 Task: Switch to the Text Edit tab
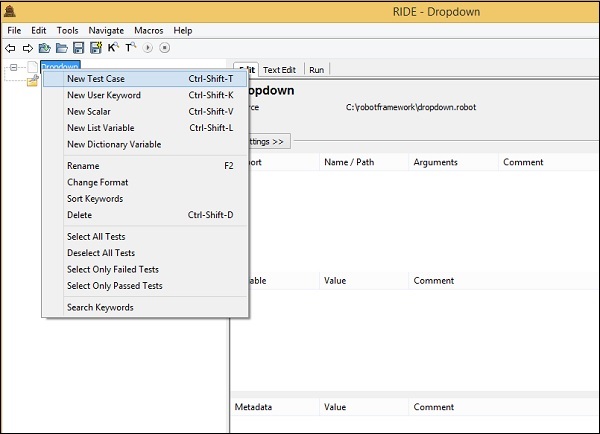tap(279, 70)
